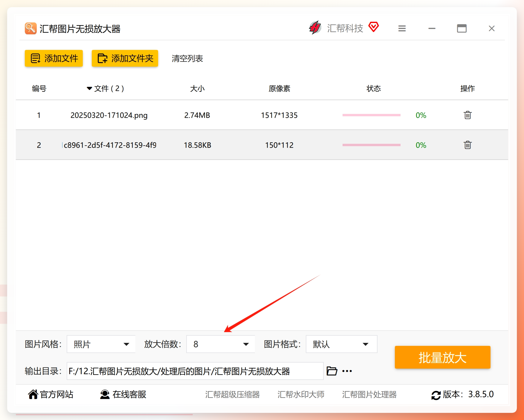Click the 输出目录 path input field
The height and width of the screenshot is (420, 524).
coord(195,371)
